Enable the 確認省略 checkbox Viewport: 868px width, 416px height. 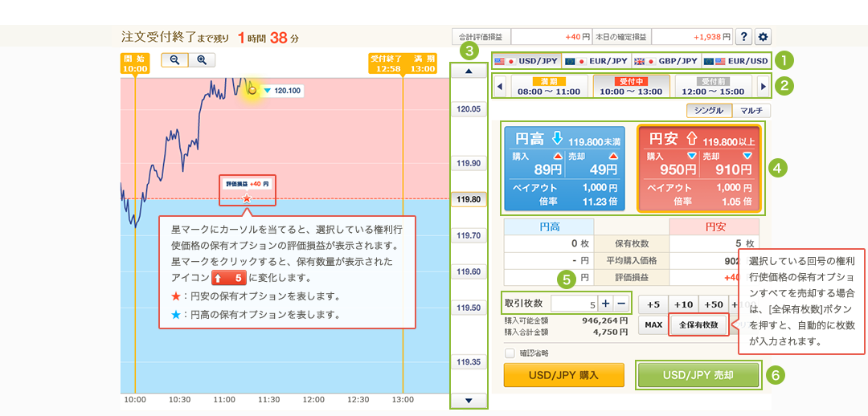pyautogui.click(x=510, y=353)
